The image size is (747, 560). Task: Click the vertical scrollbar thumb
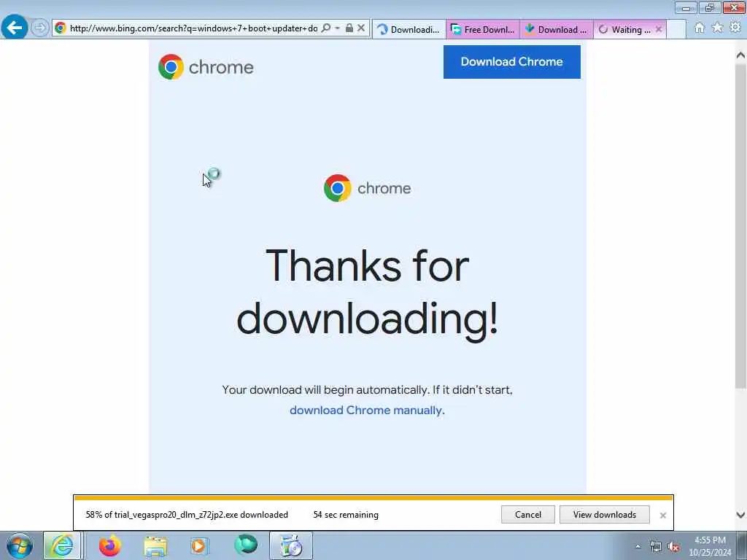pyautogui.click(x=740, y=226)
